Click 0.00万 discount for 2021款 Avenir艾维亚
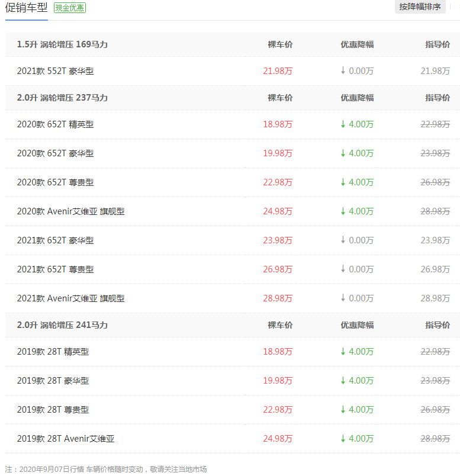The width and height of the screenshot is (460, 476). [x=357, y=298]
